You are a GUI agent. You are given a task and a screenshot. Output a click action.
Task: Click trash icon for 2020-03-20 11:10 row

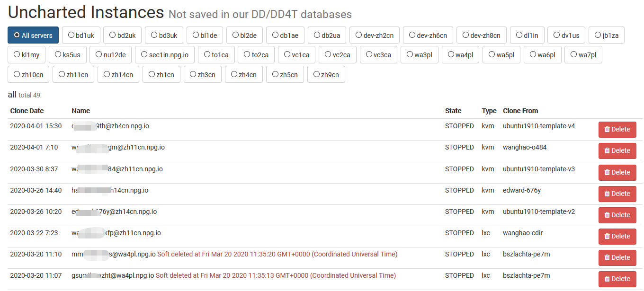[x=607, y=258]
